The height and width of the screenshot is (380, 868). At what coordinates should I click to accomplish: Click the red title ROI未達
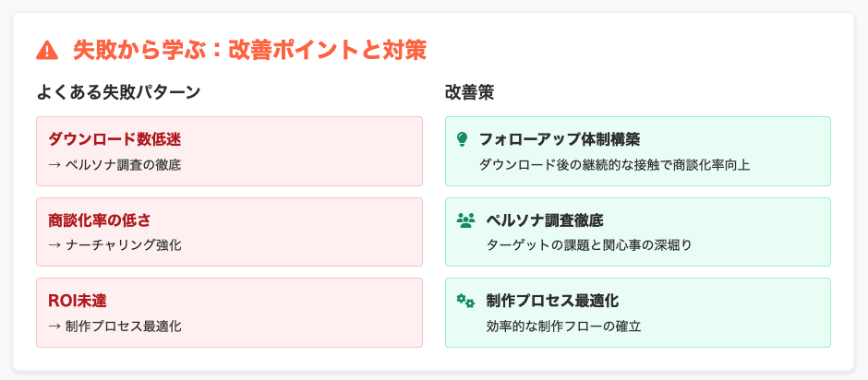pos(77,301)
